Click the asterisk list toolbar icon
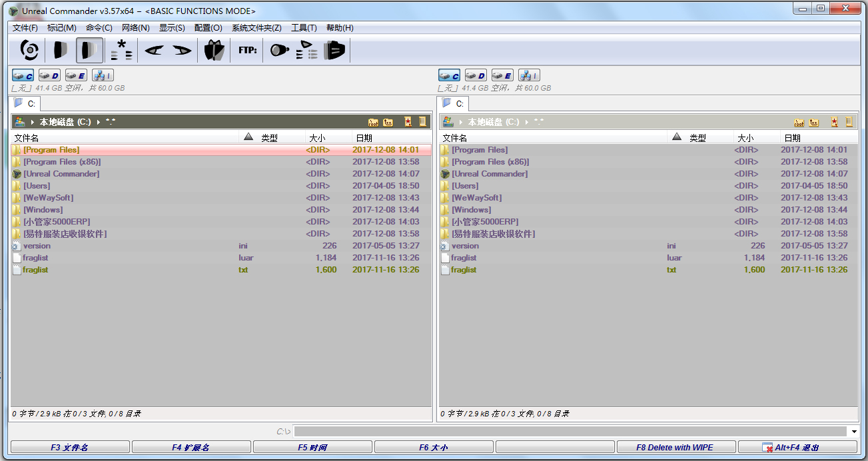Screen dimensions: 868x461 pos(121,50)
